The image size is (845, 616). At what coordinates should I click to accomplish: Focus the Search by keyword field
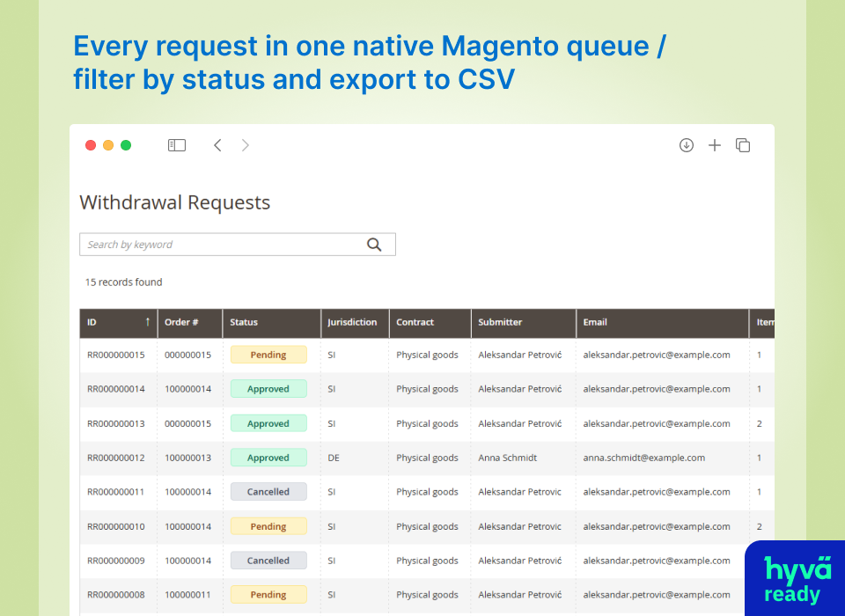pyautogui.click(x=238, y=245)
